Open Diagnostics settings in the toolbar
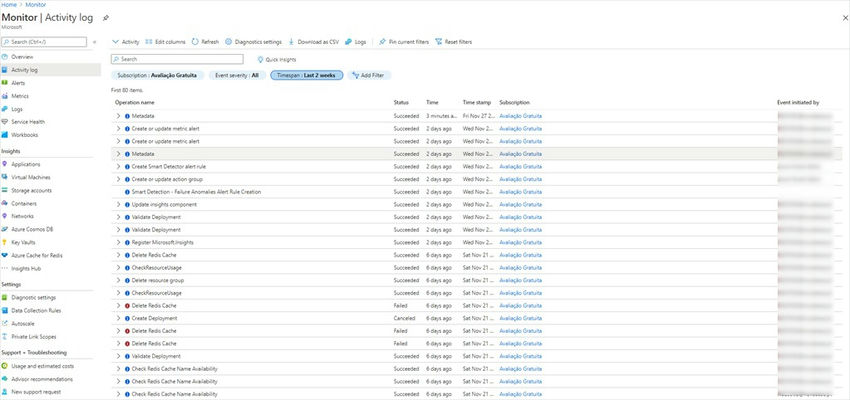850x400 pixels. pyautogui.click(x=254, y=42)
